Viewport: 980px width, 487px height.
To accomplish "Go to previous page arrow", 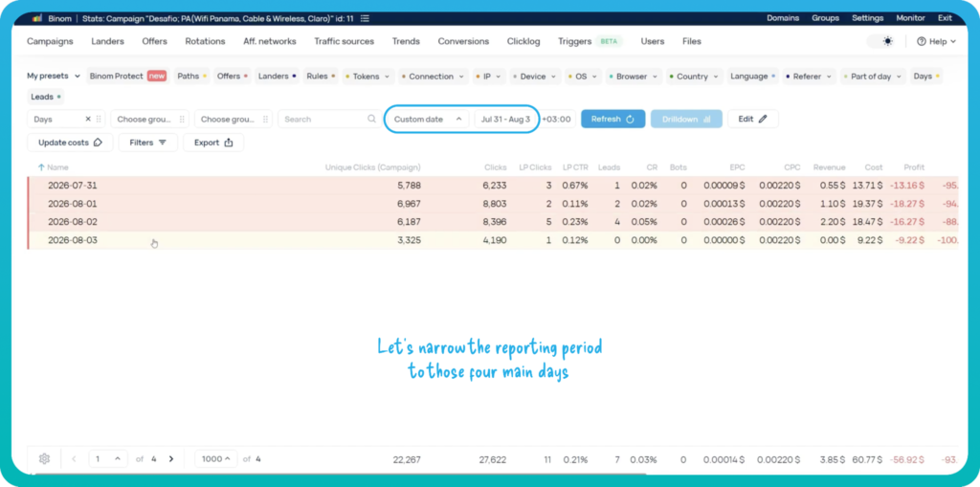I will tap(75, 459).
